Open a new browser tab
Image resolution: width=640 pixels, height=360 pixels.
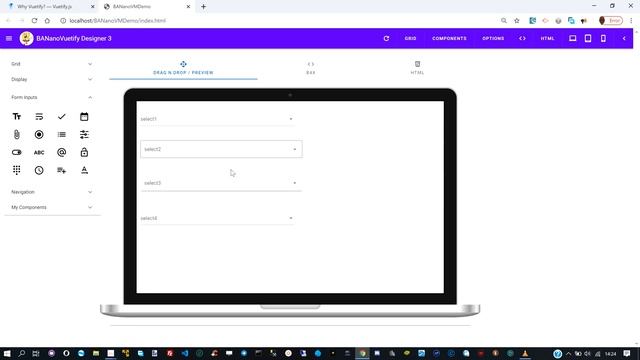click(x=203, y=7)
